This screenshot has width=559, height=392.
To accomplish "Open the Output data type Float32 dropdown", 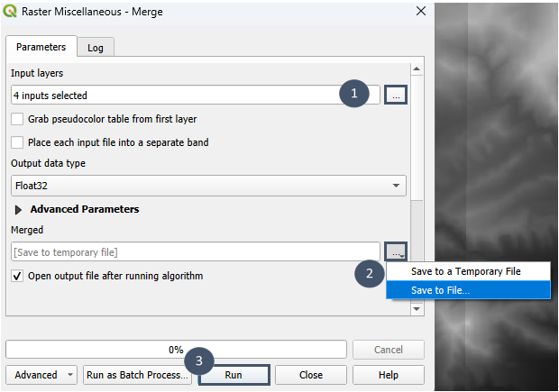I will point(208,186).
